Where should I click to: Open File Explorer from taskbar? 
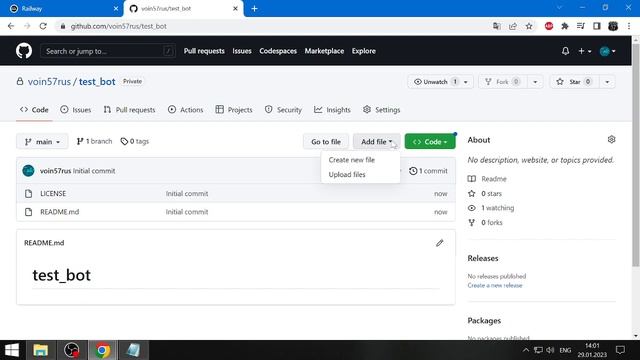[40, 350]
